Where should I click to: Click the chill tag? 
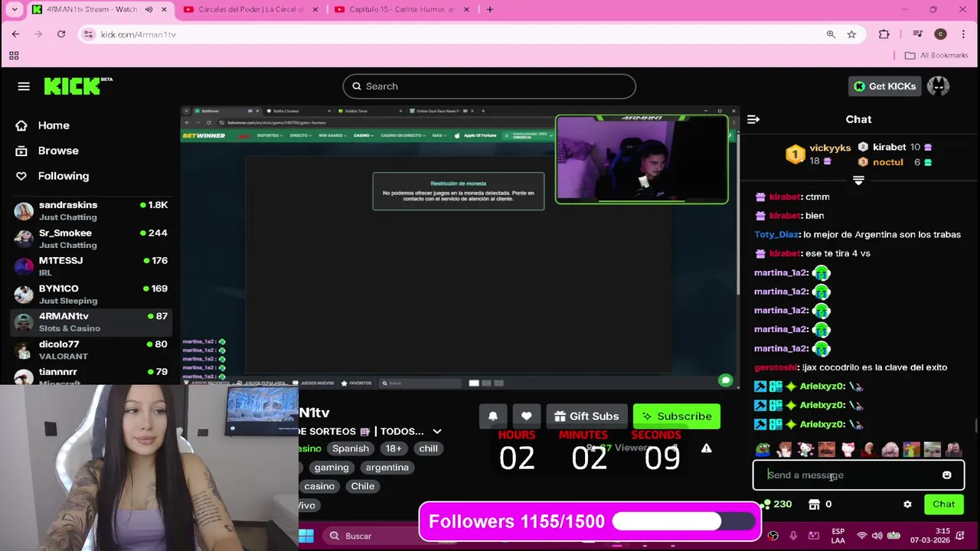tap(428, 448)
